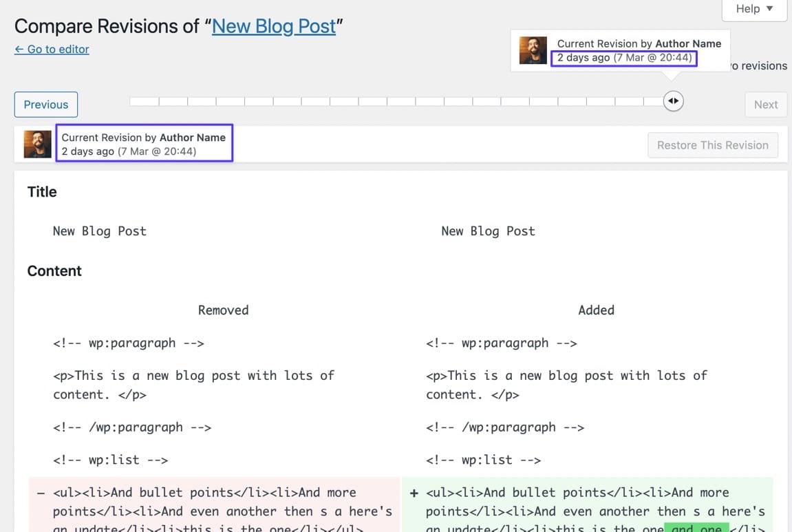Open the Help dropdown tab
Image resolution: width=792 pixels, height=532 pixels.
(753, 9)
